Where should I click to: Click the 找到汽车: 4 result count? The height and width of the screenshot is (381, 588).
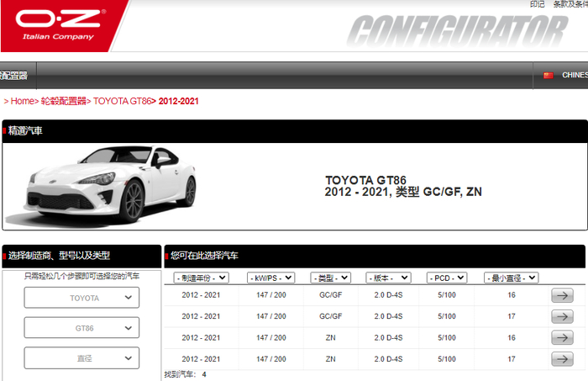tap(186, 374)
